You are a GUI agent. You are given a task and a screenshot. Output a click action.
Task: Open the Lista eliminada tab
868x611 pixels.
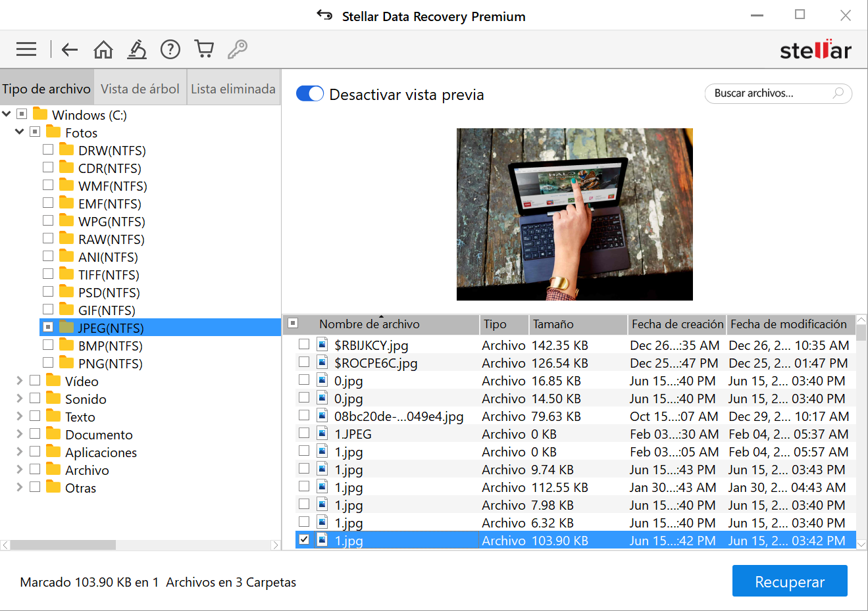coord(233,89)
